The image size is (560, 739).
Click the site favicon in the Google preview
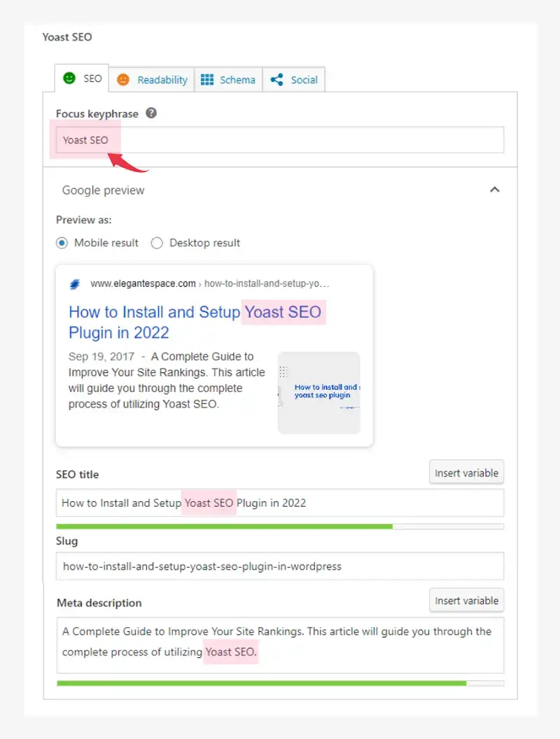[x=75, y=283]
